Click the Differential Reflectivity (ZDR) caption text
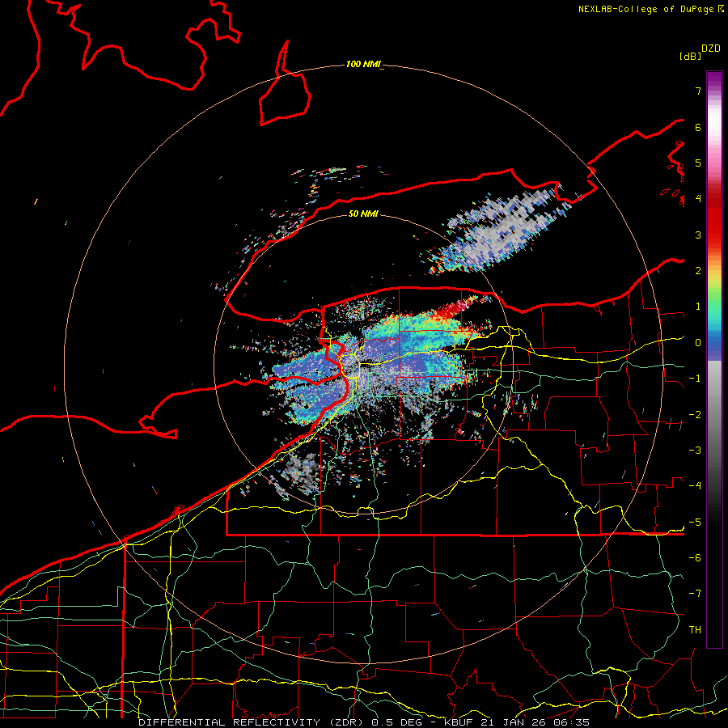728x728 pixels. (363, 722)
